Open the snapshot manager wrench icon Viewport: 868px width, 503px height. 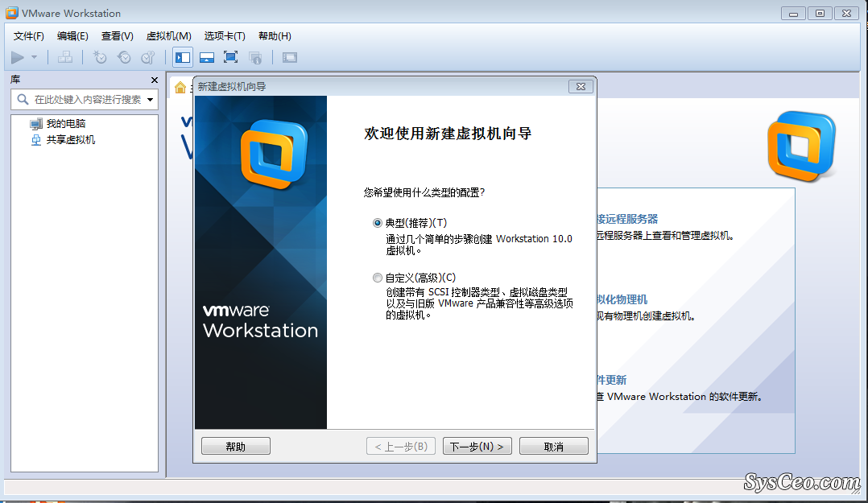[148, 58]
